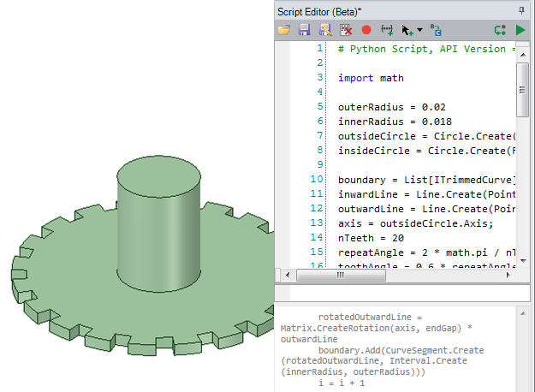Click the green debug script icon
This screenshot has height=392, width=535.
point(500,30)
